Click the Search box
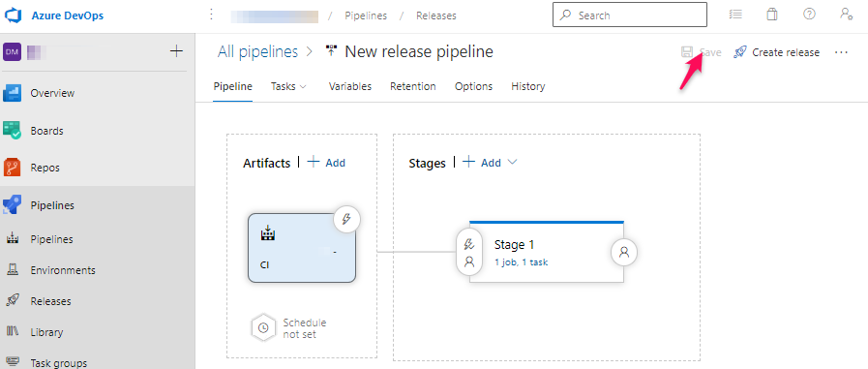 pyautogui.click(x=630, y=15)
